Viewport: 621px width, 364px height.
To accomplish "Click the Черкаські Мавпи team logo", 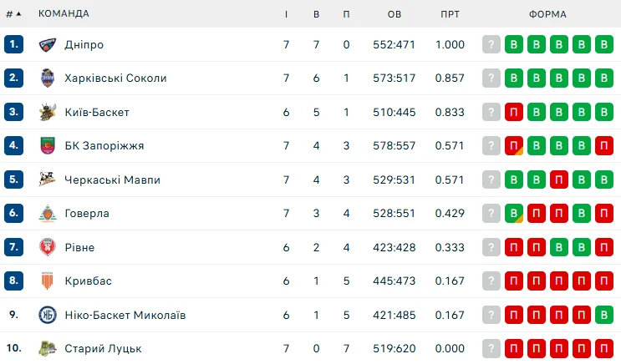I will pyautogui.click(x=47, y=179).
